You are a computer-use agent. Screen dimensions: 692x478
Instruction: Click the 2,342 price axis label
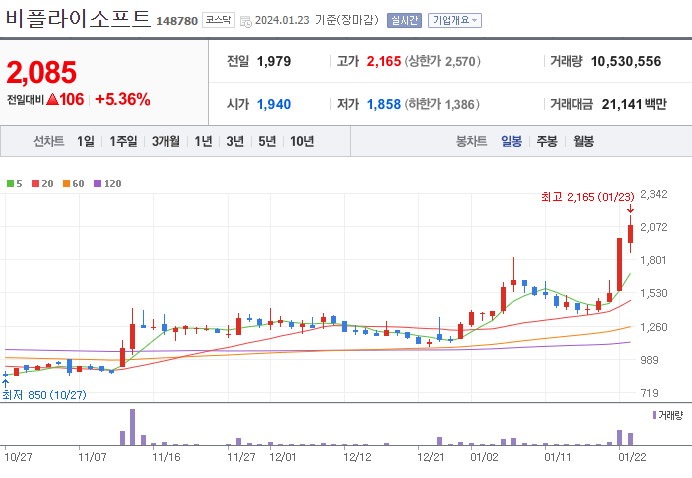[x=654, y=194]
